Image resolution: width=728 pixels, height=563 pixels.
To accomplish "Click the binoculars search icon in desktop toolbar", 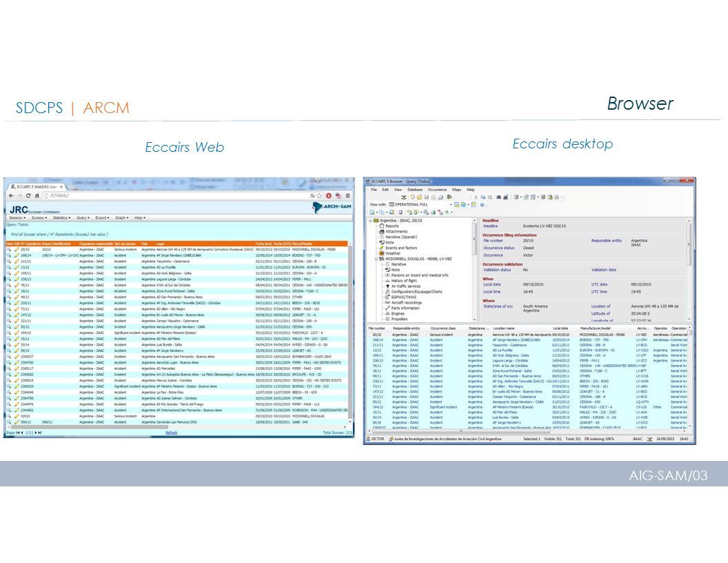I will coord(498,197).
